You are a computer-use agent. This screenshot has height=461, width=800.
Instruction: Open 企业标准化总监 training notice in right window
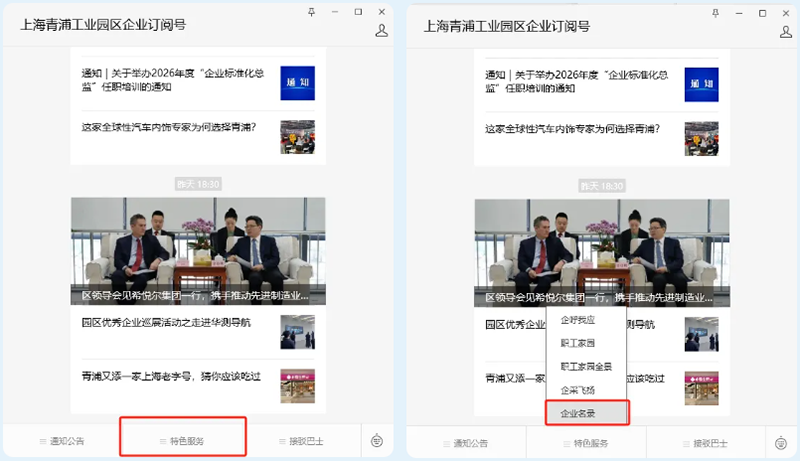pos(574,81)
